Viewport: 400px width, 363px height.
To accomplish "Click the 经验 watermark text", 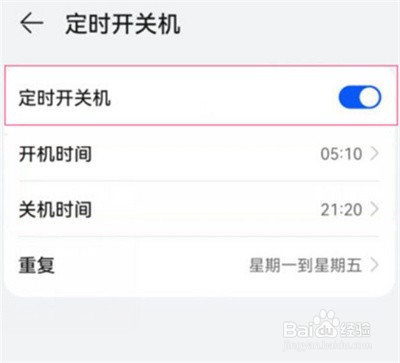I will click(355, 330).
